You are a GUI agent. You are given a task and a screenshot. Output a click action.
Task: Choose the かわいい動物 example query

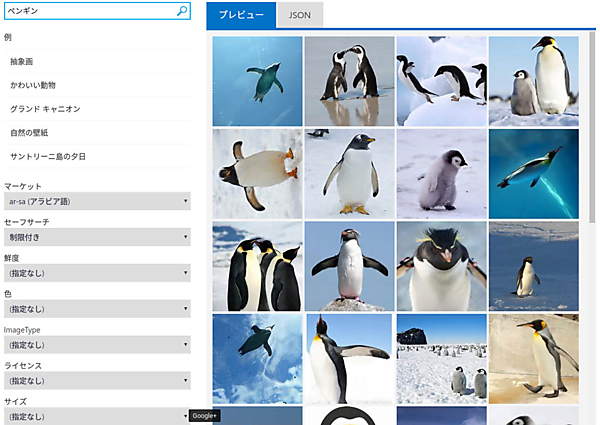[38, 84]
